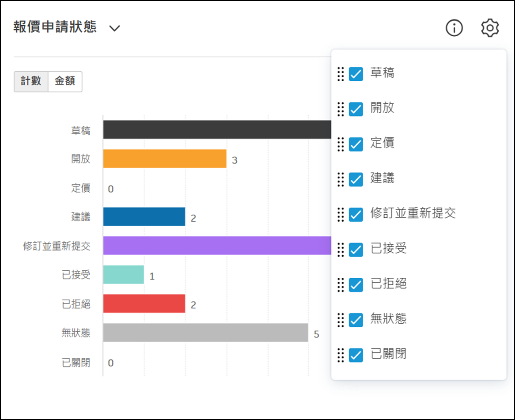Open the settings gear icon
This screenshot has width=515, height=420.
[490, 28]
